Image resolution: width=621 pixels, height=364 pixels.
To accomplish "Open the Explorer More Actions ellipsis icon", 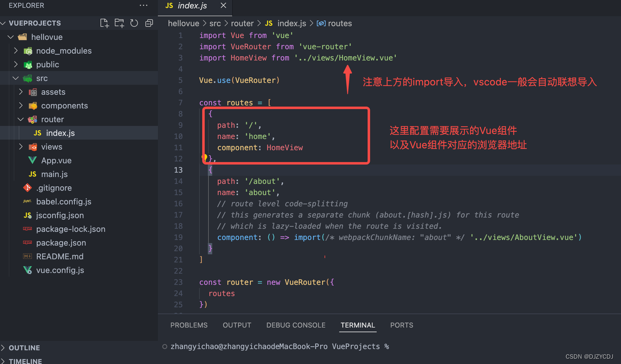I will pos(143,5).
